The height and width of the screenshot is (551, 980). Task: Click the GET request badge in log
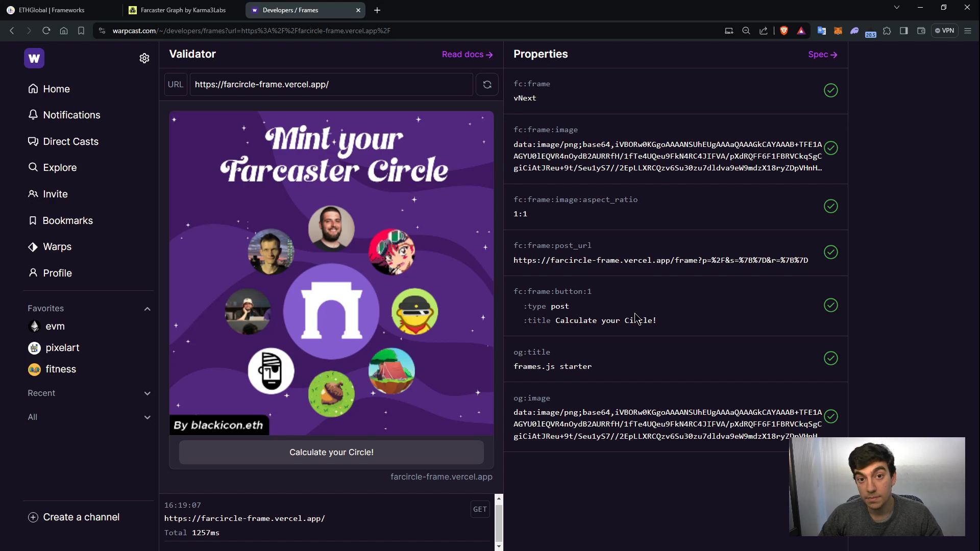pyautogui.click(x=480, y=509)
